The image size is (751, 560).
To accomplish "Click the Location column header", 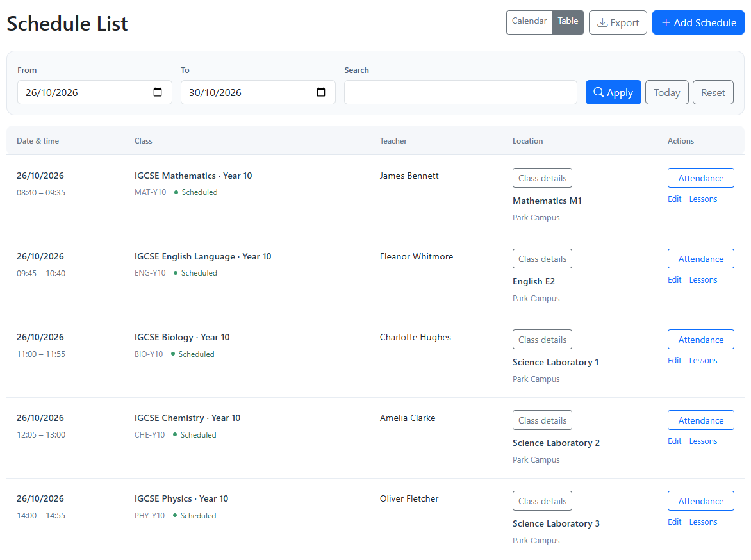I will click(528, 141).
